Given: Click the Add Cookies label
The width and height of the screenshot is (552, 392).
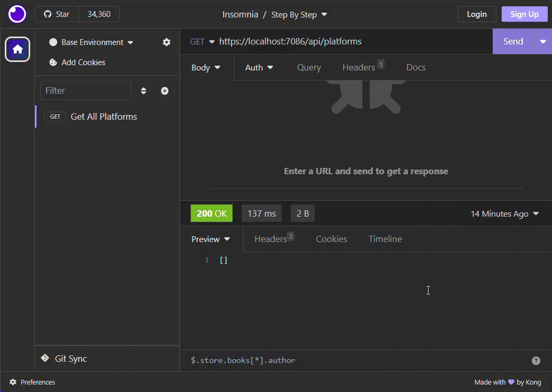Looking at the screenshot, I should click(83, 63).
